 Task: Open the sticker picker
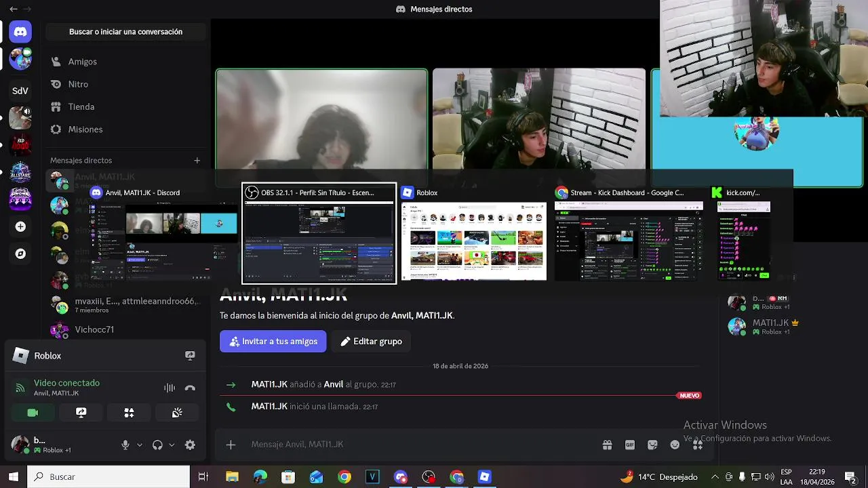pos(652,445)
